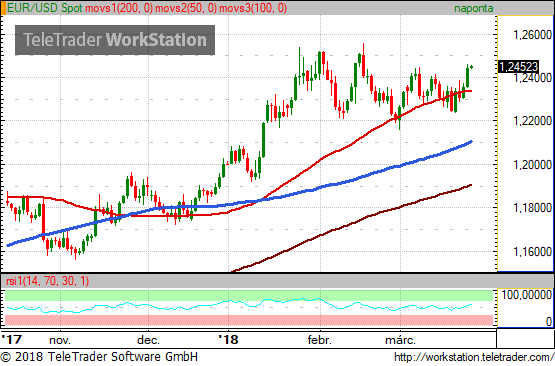Click the '18 year label on time axis
This screenshot has height=366, width=555.
coord(228,339)
